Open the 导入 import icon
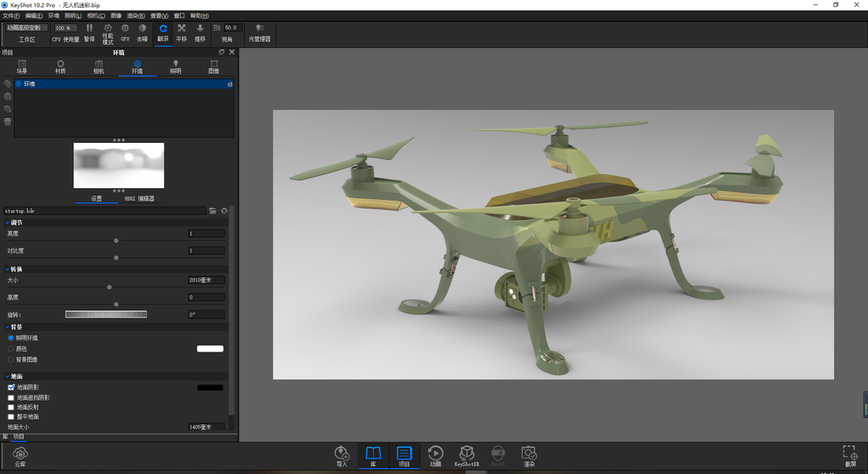The height and width of the screenshot is (474, 868). (x=341, y=455)
